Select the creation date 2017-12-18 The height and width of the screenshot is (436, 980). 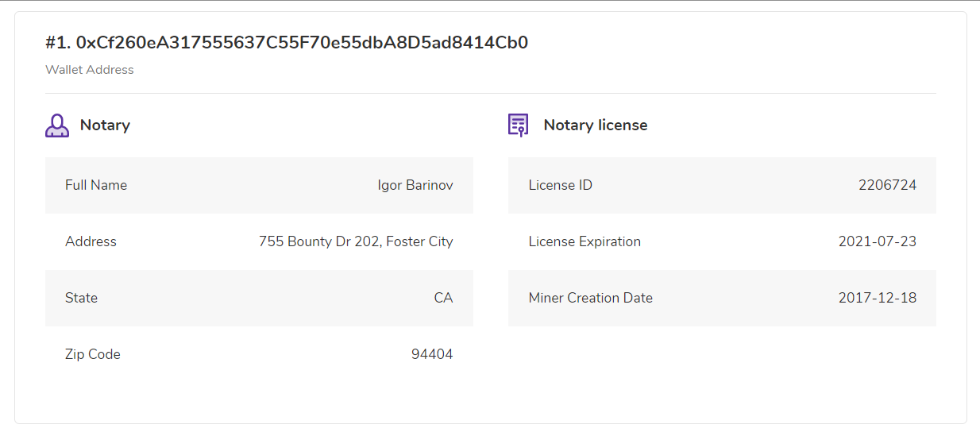[x=878, y=298]
